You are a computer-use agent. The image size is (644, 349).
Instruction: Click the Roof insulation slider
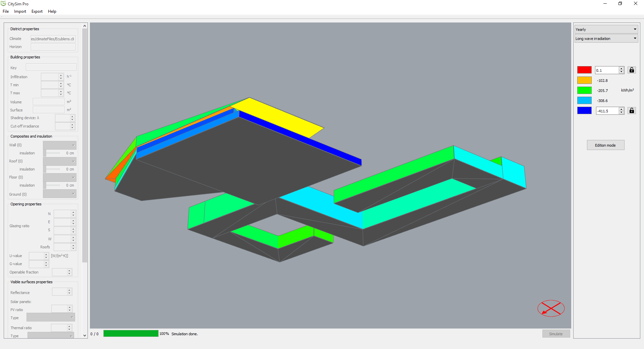(53, 169)
